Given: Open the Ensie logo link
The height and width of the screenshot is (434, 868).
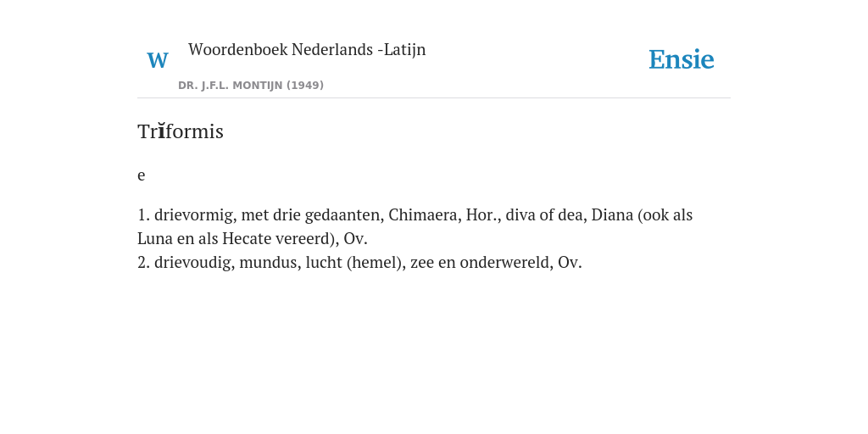Looking at the screenshot, I should [682, 60].
